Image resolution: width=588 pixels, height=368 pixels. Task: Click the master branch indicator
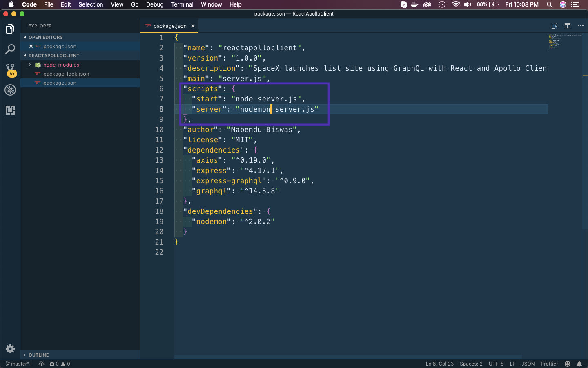19,364
